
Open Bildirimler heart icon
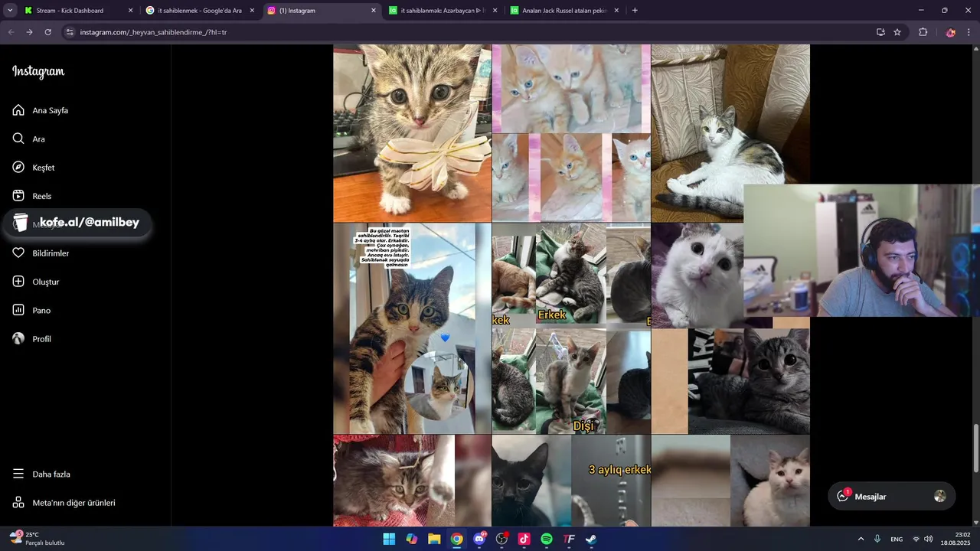(18, 253)
